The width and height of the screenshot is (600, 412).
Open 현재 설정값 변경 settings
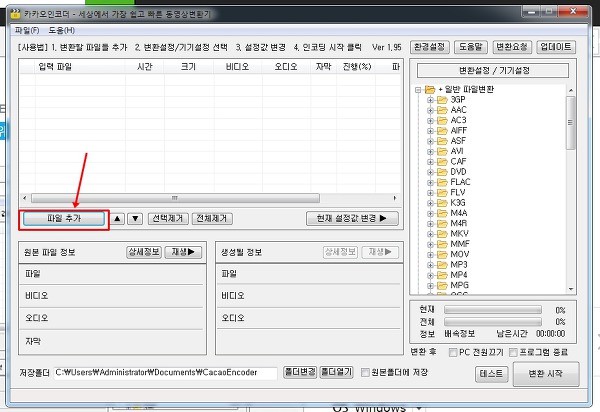click(352, 218)
